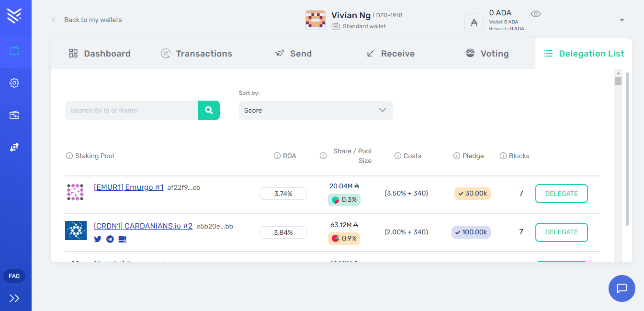Switch to the Transactions tab
Image resolution: width=644 pixels, height=311 pixels.
pos(196,54)
